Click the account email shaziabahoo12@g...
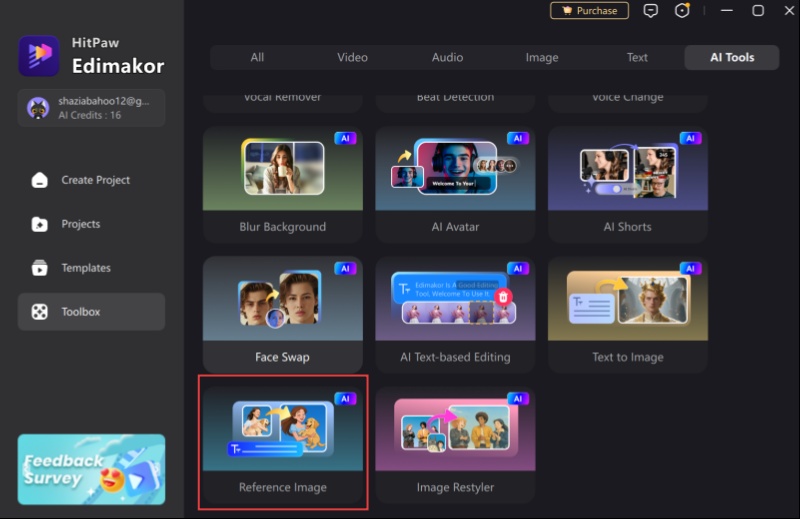800x519 pixels. click(104, 101)
